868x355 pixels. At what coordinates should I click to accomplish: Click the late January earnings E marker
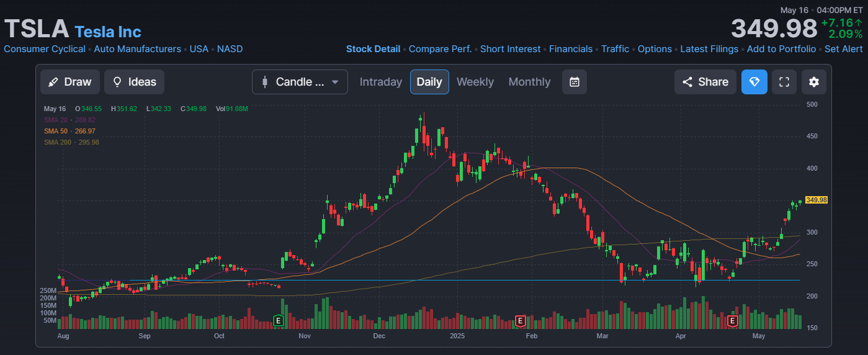521,321
